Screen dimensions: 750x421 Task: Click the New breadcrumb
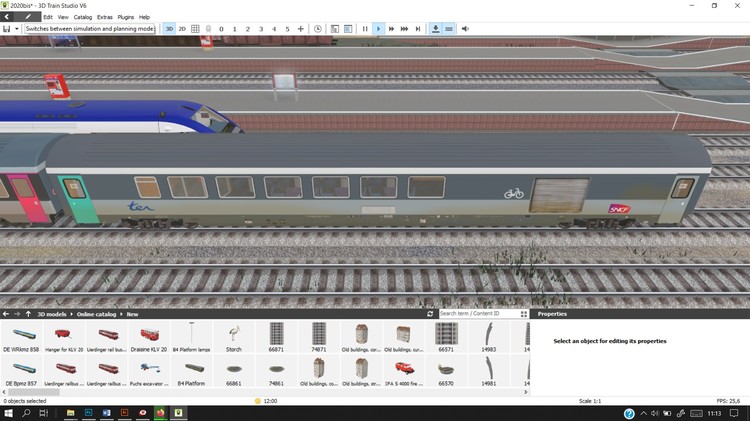pyautogui.click(x=132, y=314)
